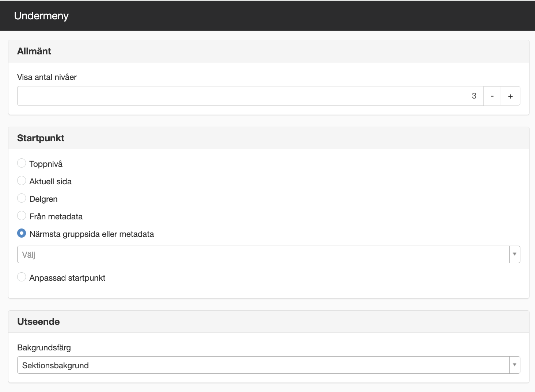Click the plus button to increase levels
The image size is (535, 392).
(x=511, y=96)
